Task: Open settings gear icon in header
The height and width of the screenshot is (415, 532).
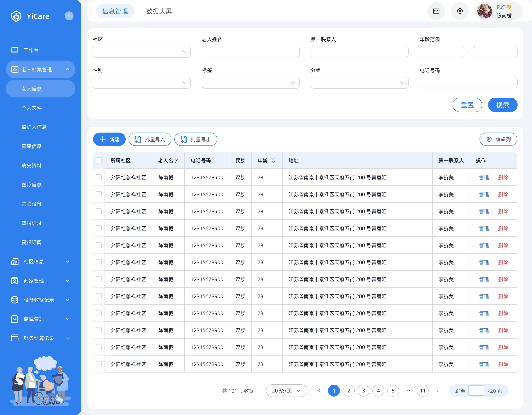Action: 460,11
